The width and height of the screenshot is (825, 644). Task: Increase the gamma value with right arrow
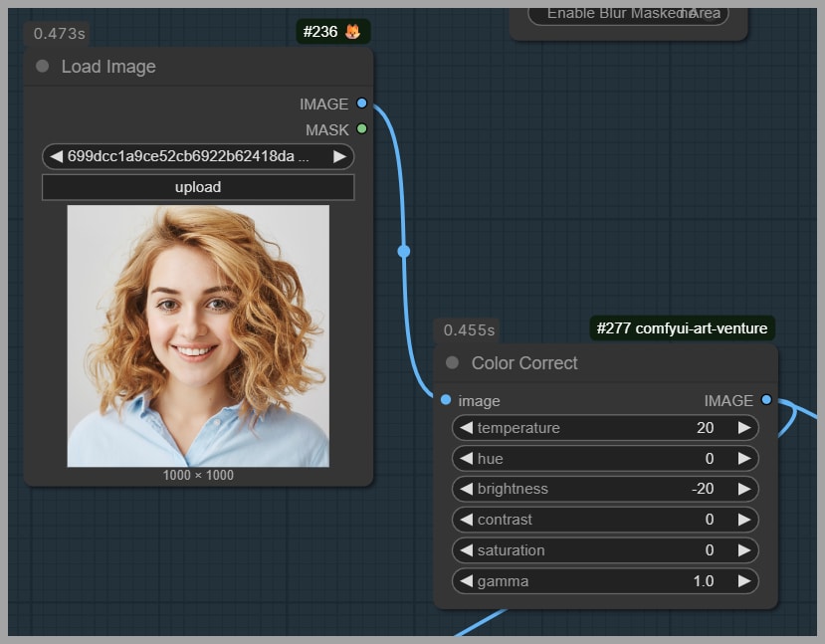click(x=743, y=581)
